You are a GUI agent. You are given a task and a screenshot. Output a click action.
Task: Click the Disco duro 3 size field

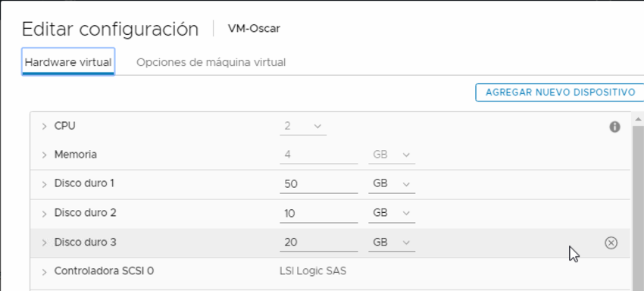(319, 242)
